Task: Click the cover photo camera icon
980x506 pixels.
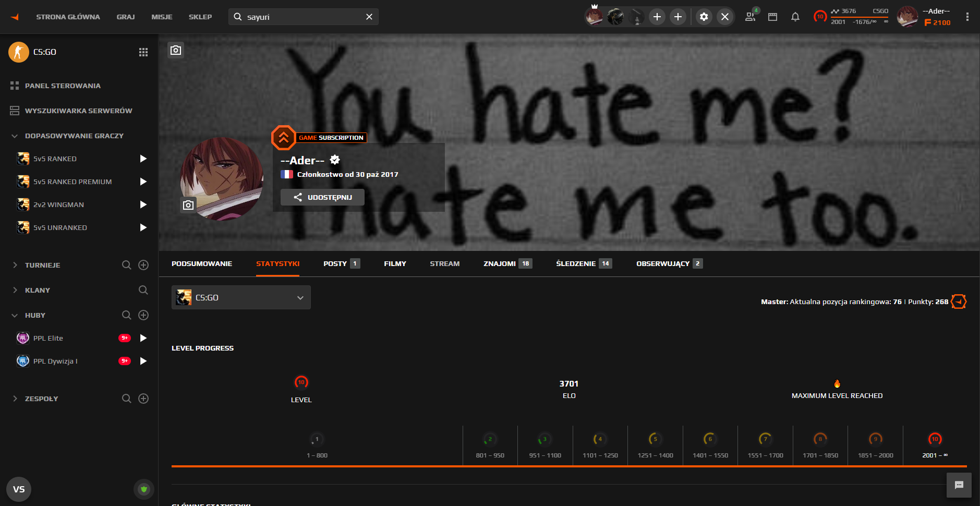Action: [x=176, y=50]
